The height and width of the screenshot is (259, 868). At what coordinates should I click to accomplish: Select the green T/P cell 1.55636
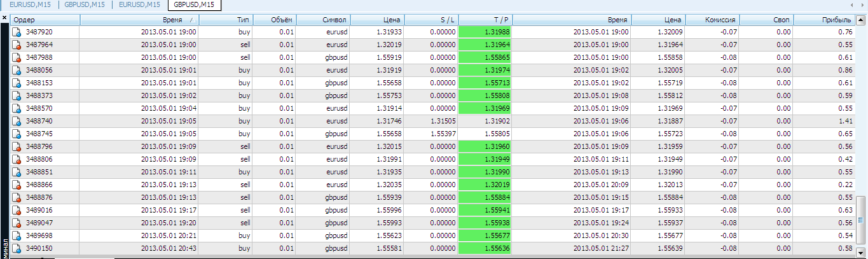point(485,248)
